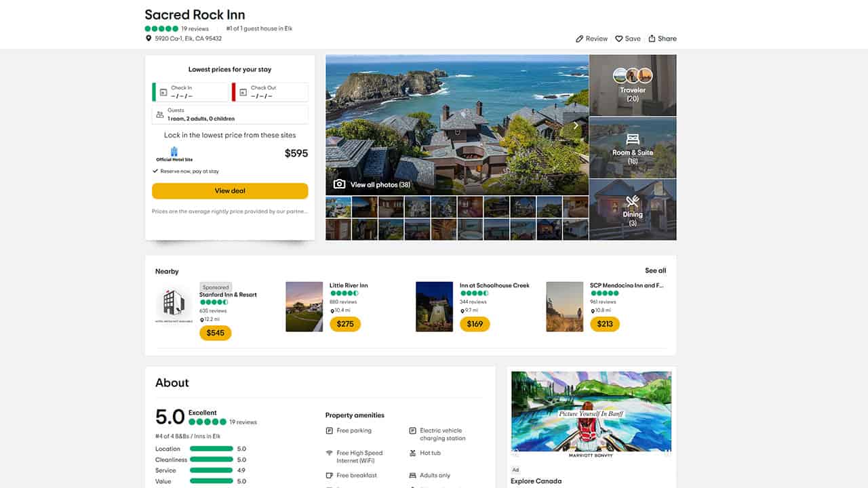Viewport: 868px width, 488px height.
Task: Click the camera icon on main photo
Action: [340, 184]
